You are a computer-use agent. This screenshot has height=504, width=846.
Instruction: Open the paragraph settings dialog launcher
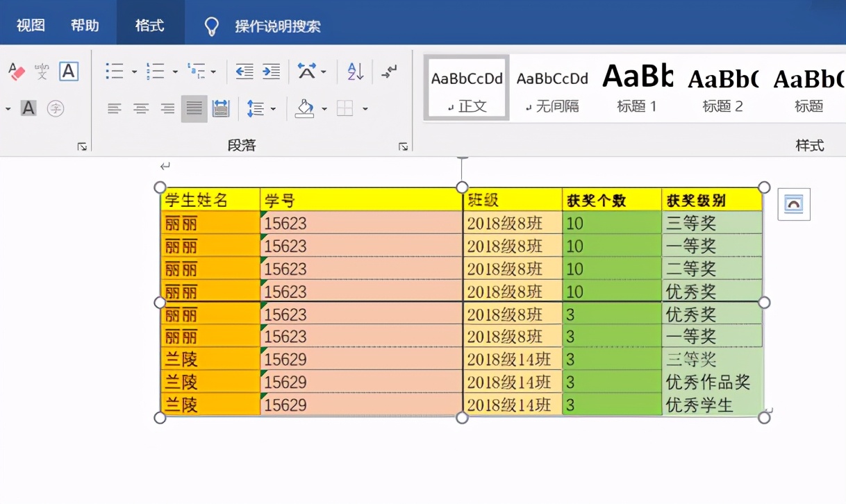pos(403,146)
